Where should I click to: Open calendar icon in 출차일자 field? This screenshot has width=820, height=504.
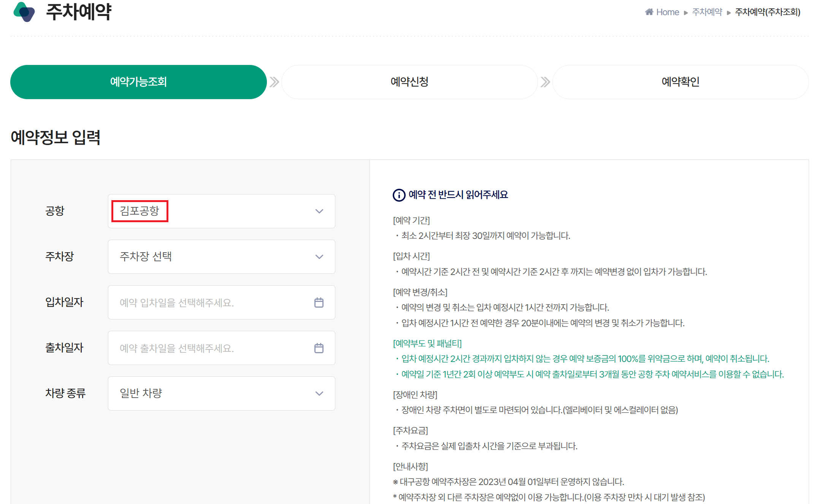[319, 348]
